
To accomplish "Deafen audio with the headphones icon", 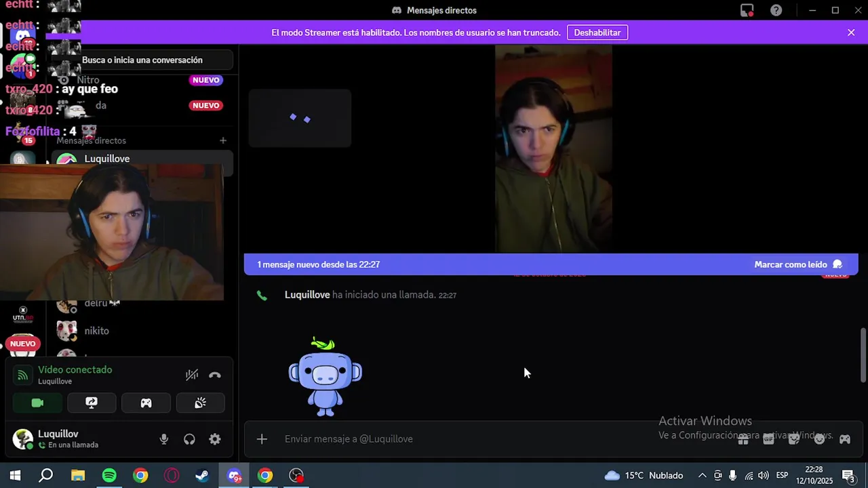I will pyautogui.click(x=189, y=439).
